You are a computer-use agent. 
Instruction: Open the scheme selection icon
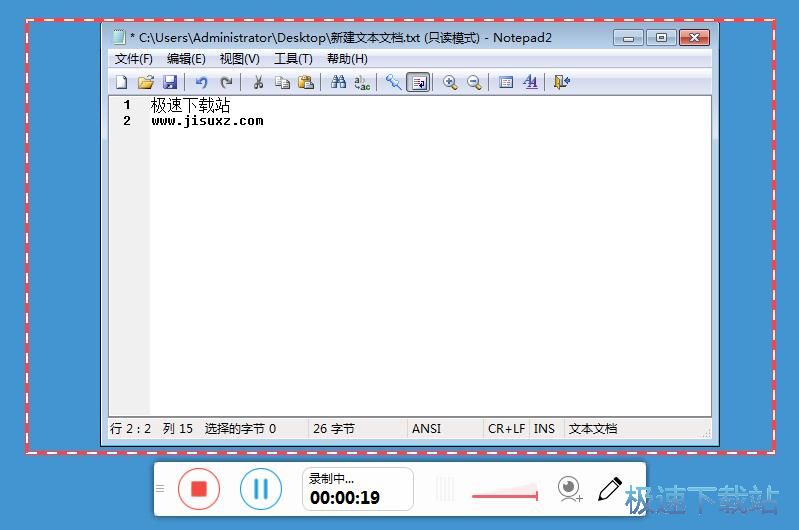506,82
